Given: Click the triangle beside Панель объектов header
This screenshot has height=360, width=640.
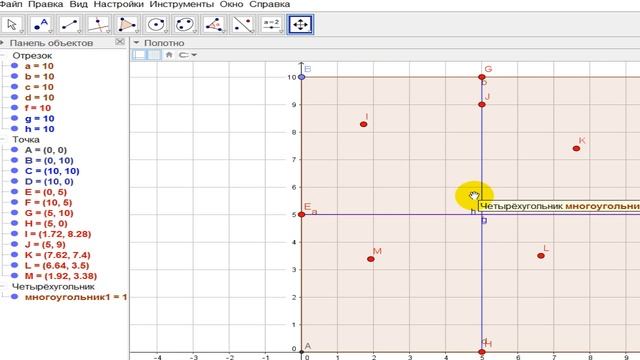Looking at the screenshot, I should (2, 42).
